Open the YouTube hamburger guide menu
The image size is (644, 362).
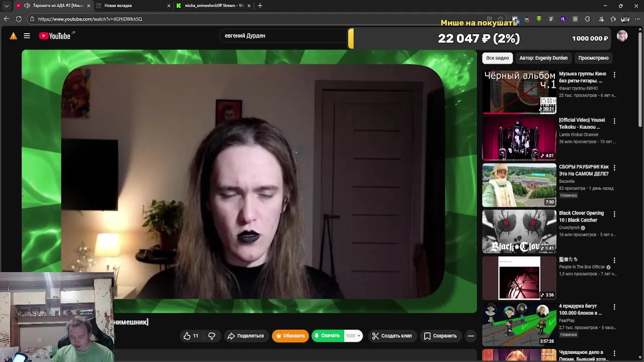[27, 36]
